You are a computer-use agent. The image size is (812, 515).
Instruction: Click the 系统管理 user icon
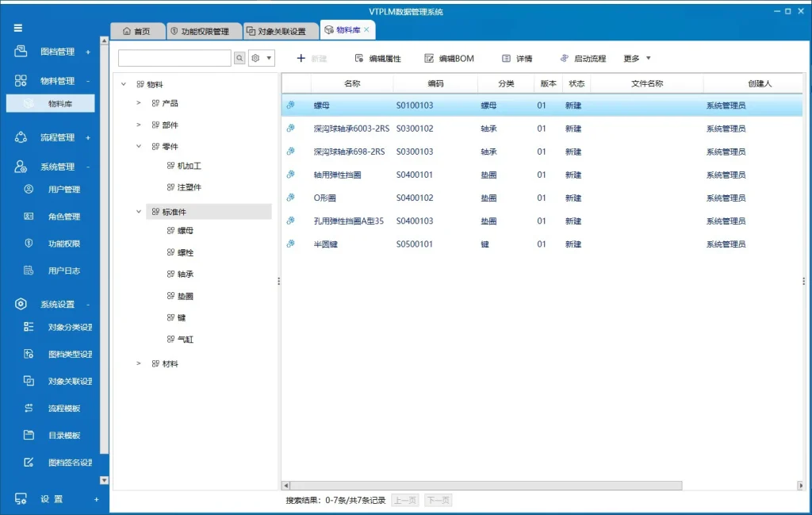pyautogui.click(x=21, y=167)
